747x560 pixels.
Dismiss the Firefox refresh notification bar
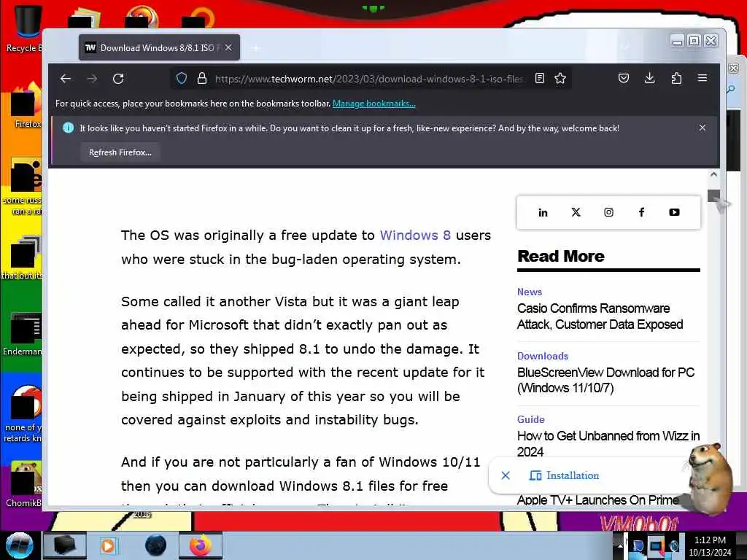(703, 128)
